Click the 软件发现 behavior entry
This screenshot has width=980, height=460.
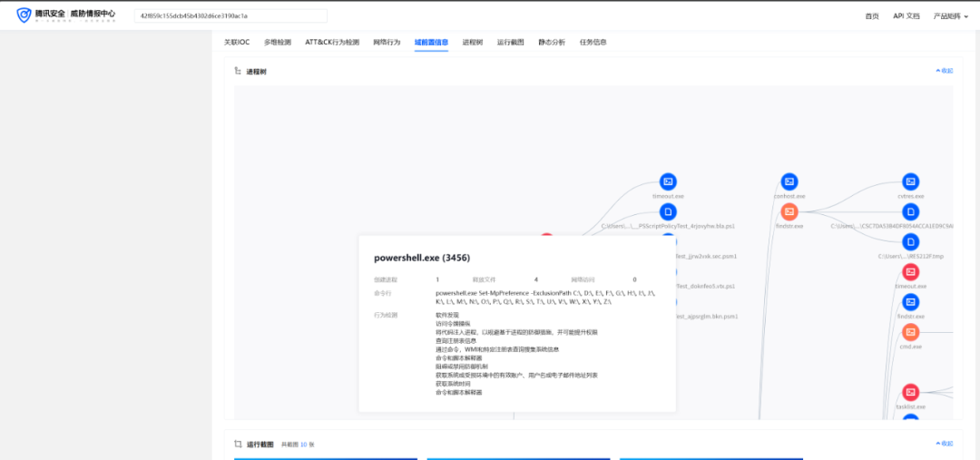(x=446, y=315)
